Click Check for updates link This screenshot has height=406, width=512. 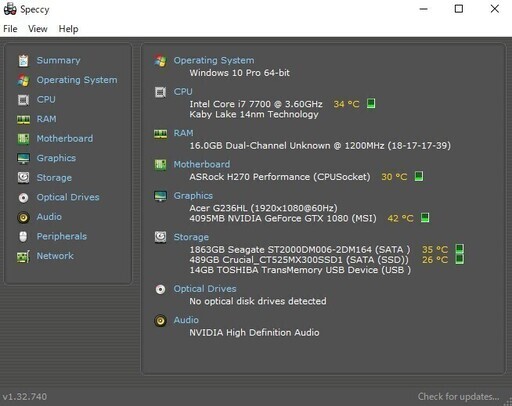click(x=458, y=396)
